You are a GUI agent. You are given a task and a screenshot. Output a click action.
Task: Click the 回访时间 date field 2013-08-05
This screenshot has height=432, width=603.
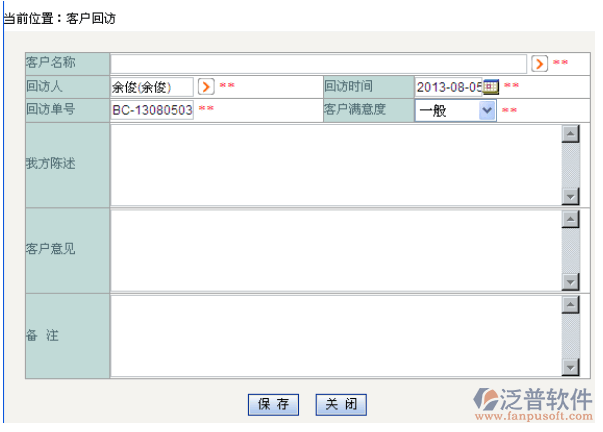click(449, 87)
